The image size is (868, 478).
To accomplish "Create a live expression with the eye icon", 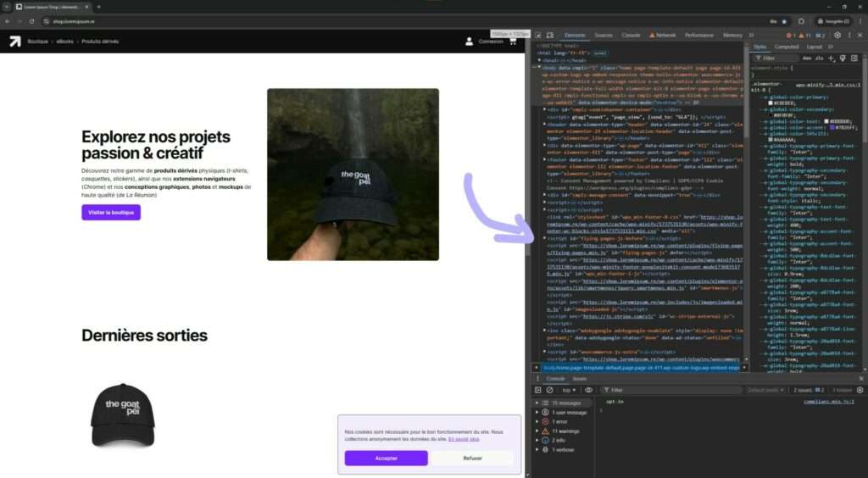I will (588, 390).
